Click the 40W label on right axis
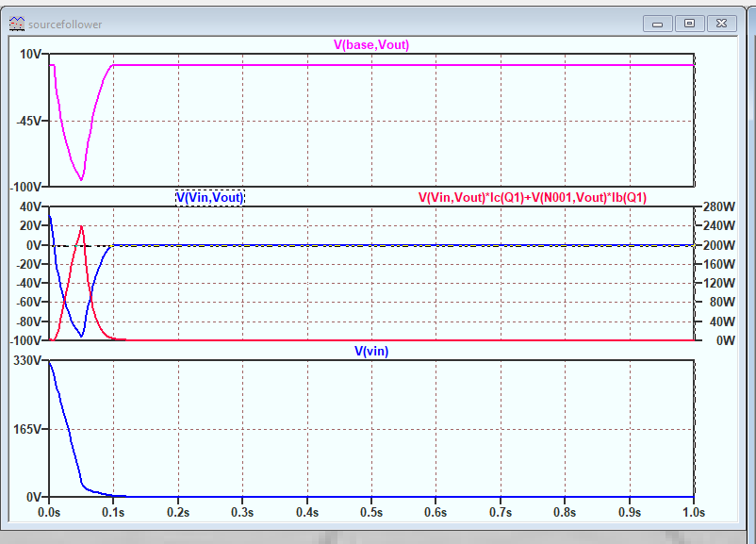This screenshot has height=544, width=756. (x=722, y=321)
